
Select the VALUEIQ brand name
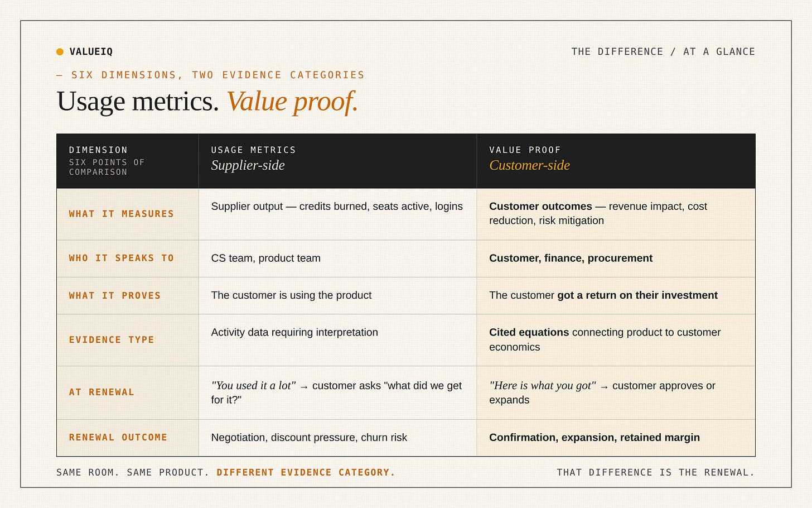(91, 52)
